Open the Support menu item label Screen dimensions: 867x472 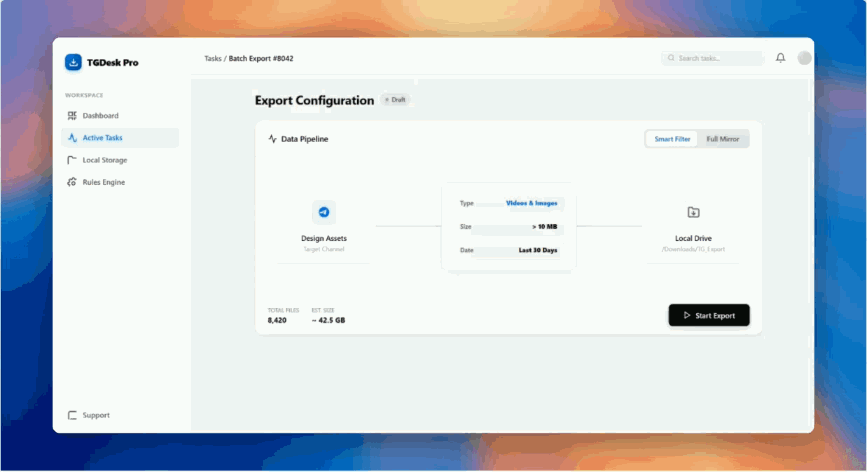[96, 415]
